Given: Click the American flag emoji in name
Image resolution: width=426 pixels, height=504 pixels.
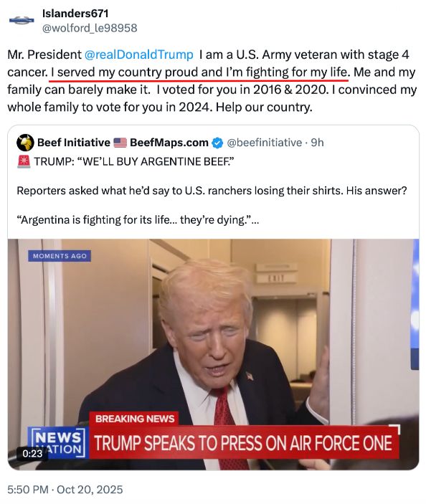Looking at the screenshot, I should coord(120,143).
